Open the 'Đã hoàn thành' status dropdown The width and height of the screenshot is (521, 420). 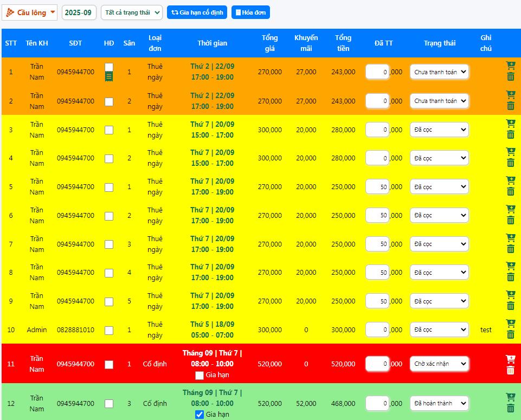tap(439, 403)
